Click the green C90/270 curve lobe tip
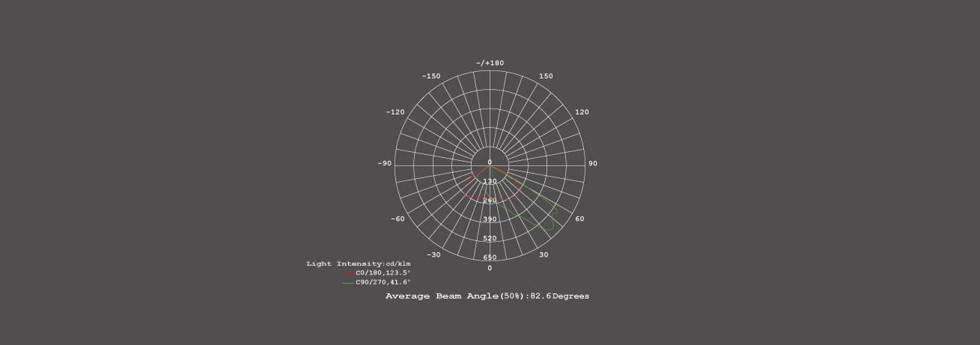The height and width of the screenshot is (345, 980). coord(552,227)
